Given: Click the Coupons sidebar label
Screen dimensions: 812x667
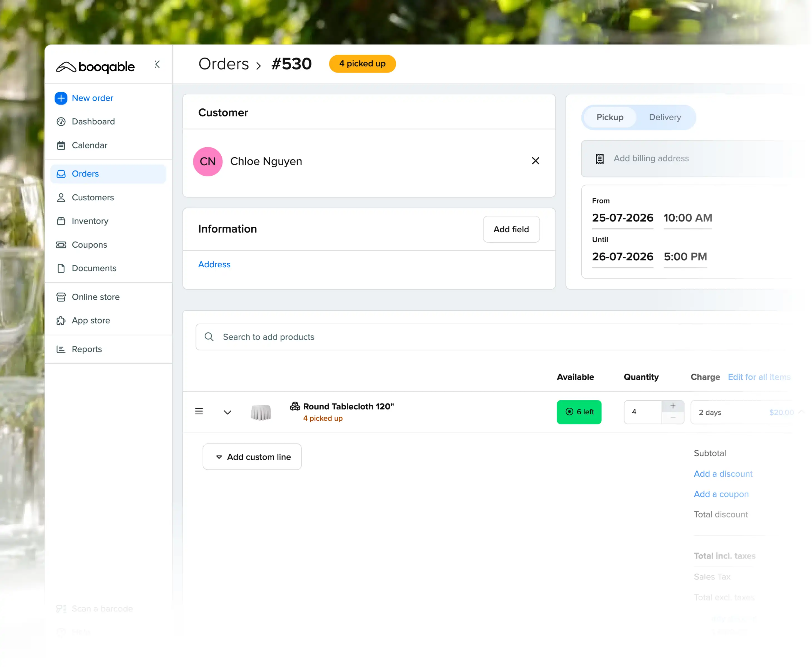Looking at the screenshot, I should (x=89, y=245).
